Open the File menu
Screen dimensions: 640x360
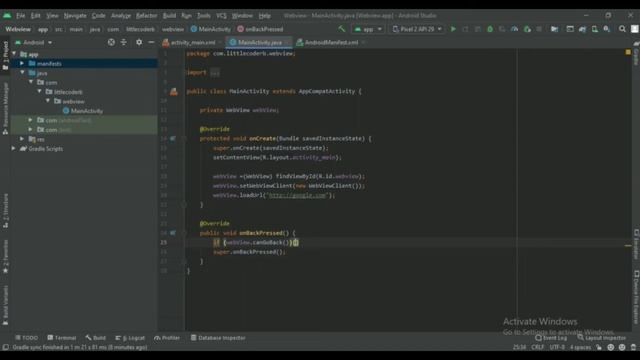(x=20, y=16)
